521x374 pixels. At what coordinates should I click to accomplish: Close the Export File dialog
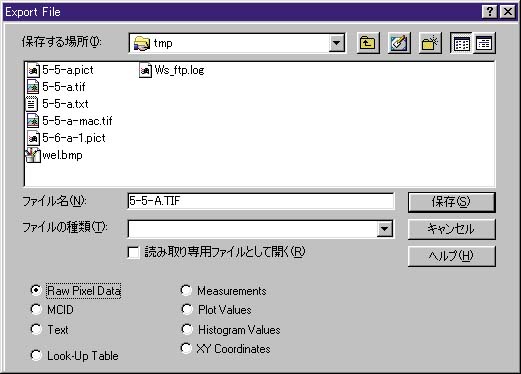[x=508, y=12]
